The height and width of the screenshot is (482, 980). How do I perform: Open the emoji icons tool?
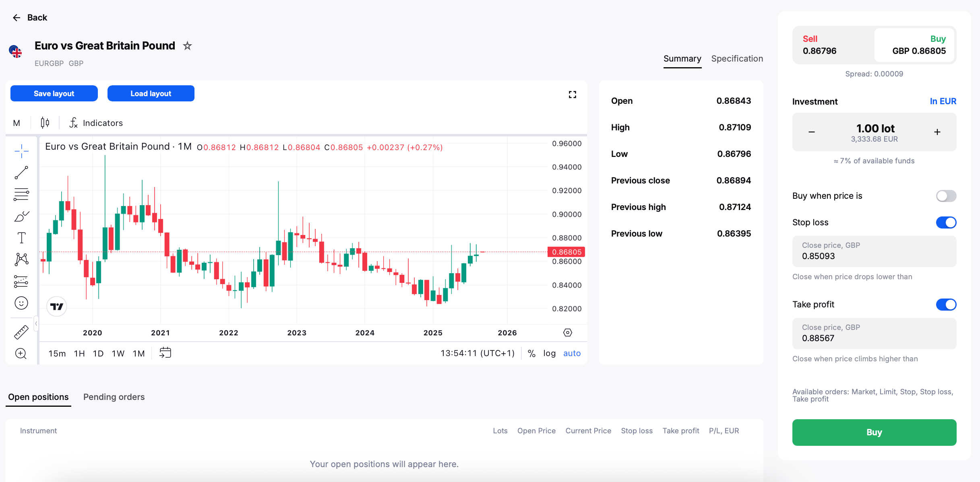21,303
